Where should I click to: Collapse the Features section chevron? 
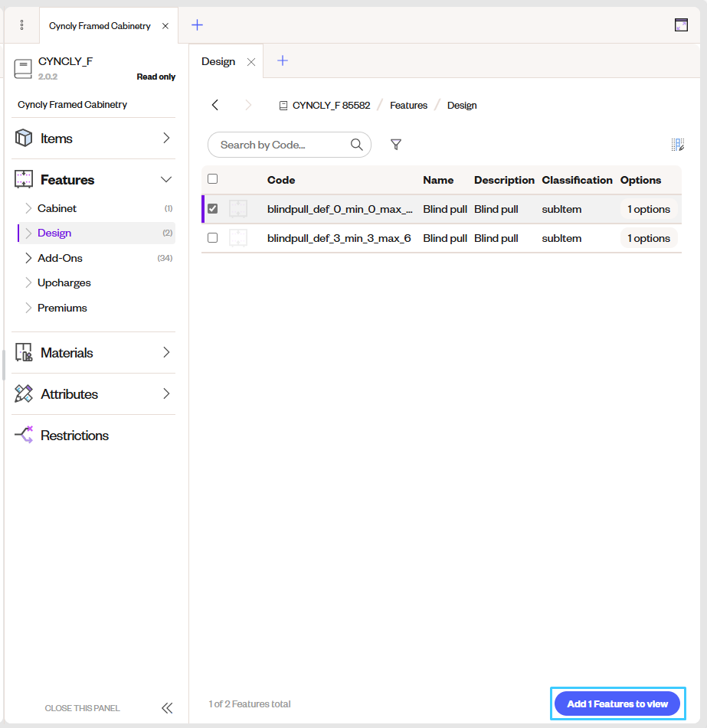[x=166, y=179]
